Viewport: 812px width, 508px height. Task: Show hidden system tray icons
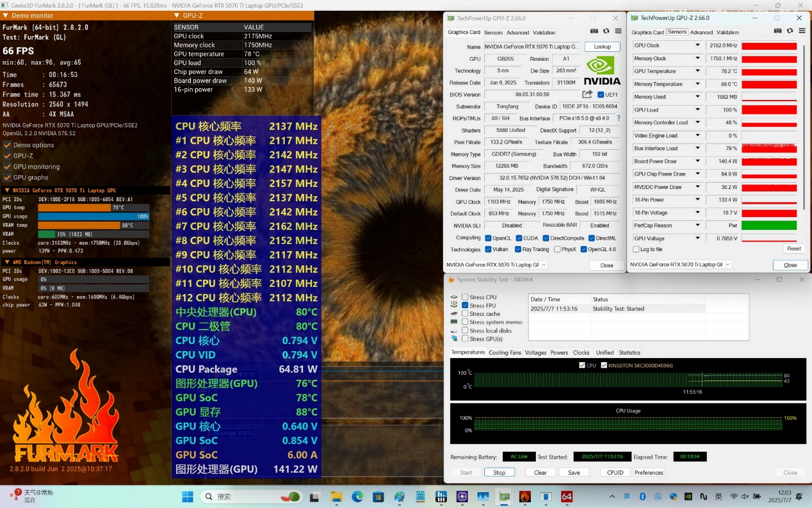coord(612,496)
